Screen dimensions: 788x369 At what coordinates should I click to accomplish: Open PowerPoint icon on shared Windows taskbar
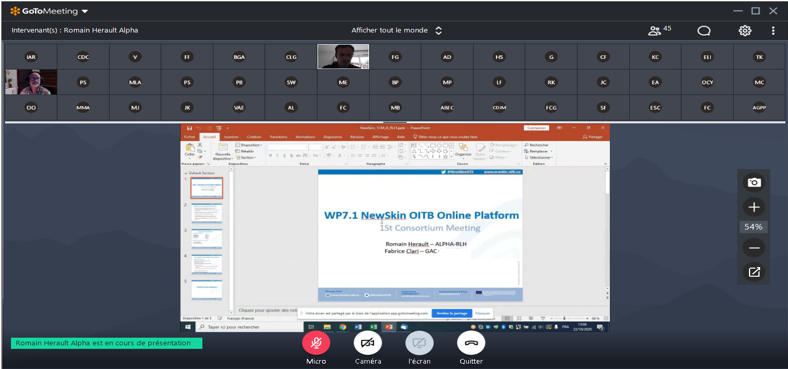[x=388, y=327]
